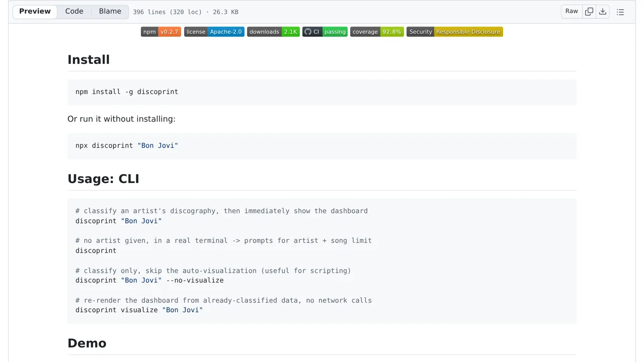Screen dimensions: 644x362
Task: Open the Raw file view
Action: click(572, 12)
